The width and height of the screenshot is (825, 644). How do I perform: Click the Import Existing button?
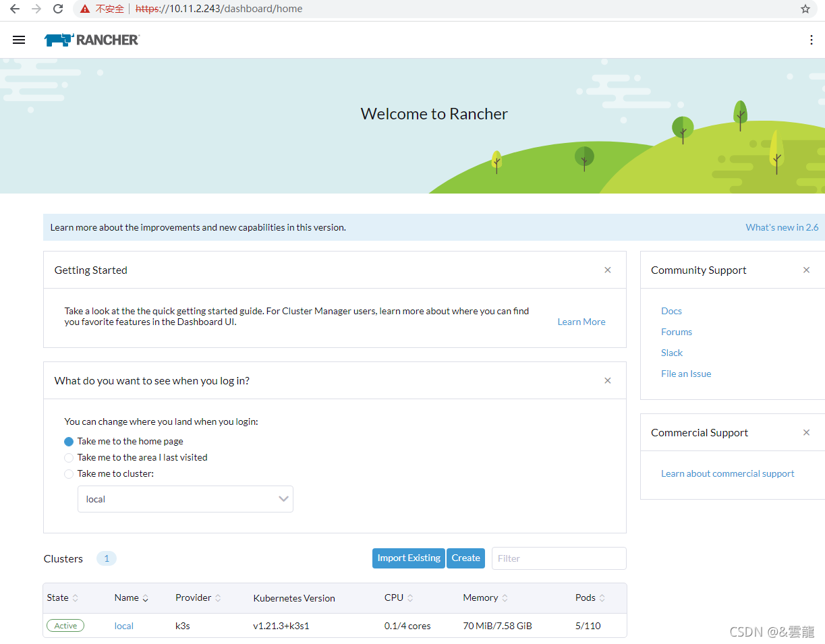coord(409,558)
